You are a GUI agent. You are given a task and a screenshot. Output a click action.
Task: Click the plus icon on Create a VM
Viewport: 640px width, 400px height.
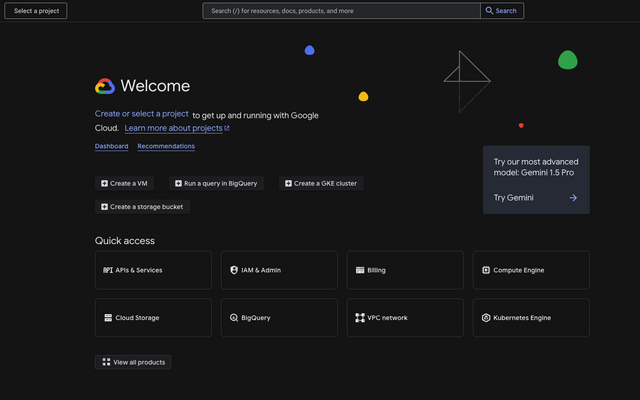pos(104,183)
